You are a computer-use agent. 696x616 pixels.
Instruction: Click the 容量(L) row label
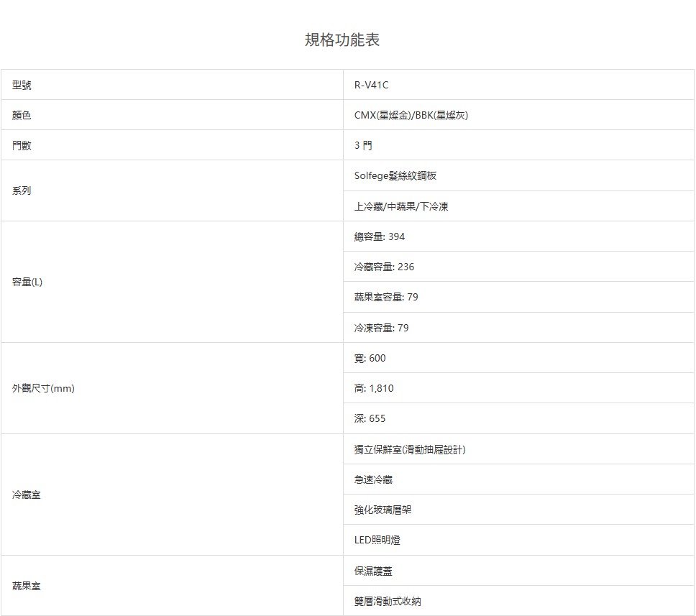[27, 282]
